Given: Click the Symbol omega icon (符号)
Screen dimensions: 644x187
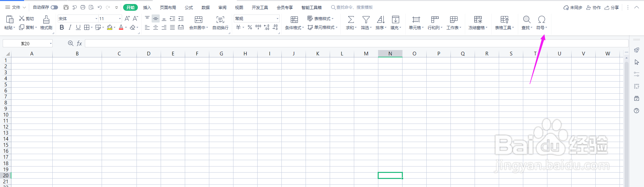Looking at the screenshot, I should 541,19.
